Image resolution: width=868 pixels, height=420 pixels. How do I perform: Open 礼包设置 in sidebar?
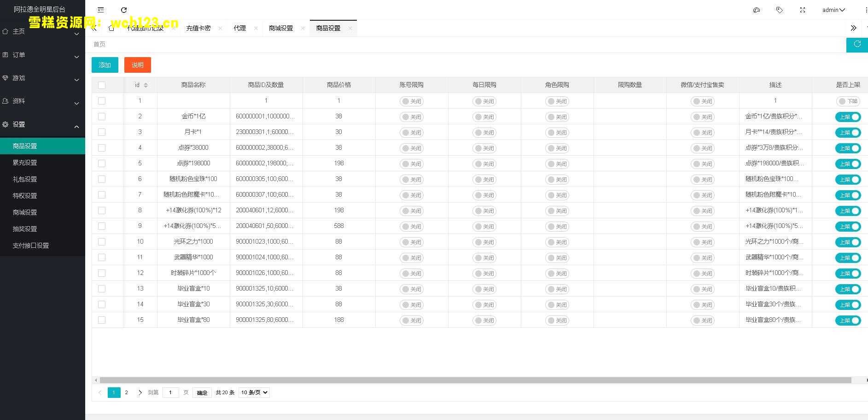(42, 179)
